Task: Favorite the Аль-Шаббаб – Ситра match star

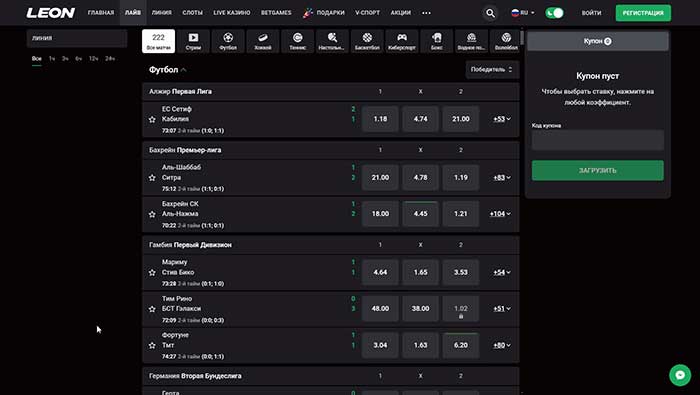Action: point(152,178)
